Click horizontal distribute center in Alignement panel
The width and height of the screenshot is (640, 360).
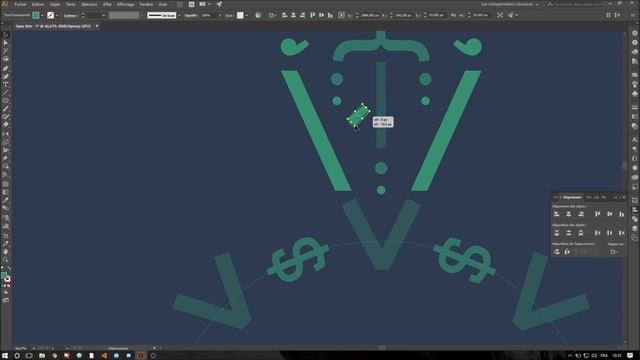609,233
